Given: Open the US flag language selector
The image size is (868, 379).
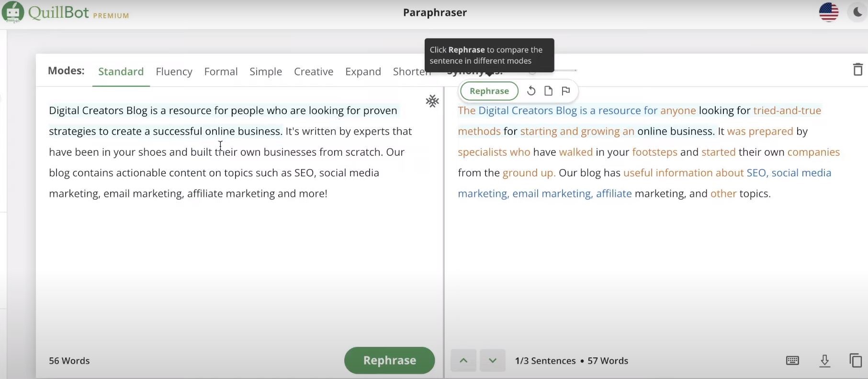Looking at the screenshot, I should point(828,12).
